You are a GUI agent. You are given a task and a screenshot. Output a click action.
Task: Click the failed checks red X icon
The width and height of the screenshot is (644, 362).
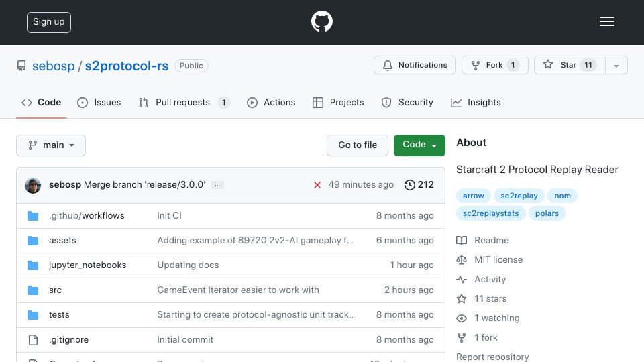pyautogui.click(x=317, y=185)
